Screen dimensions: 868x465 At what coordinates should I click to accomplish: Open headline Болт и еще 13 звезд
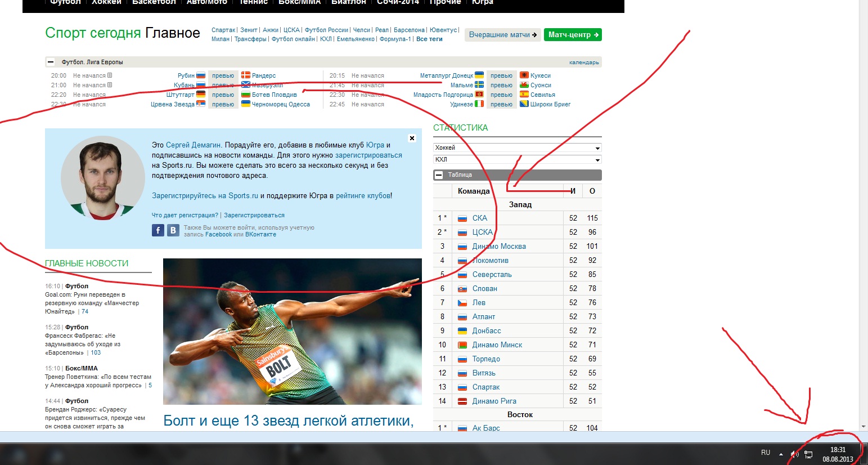(x=289, y=421)
